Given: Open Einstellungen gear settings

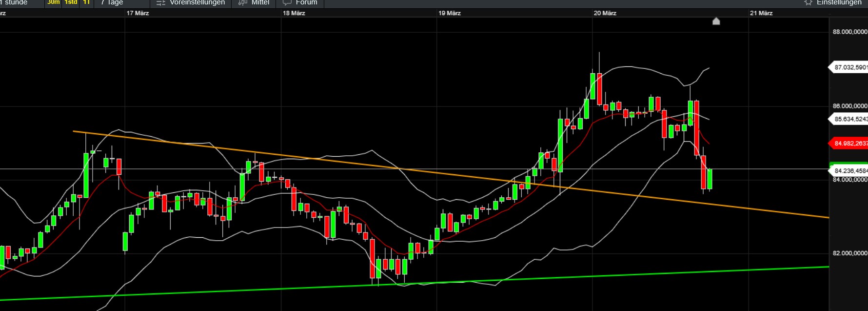Looking at the screenshot, I should click(833, 3).
